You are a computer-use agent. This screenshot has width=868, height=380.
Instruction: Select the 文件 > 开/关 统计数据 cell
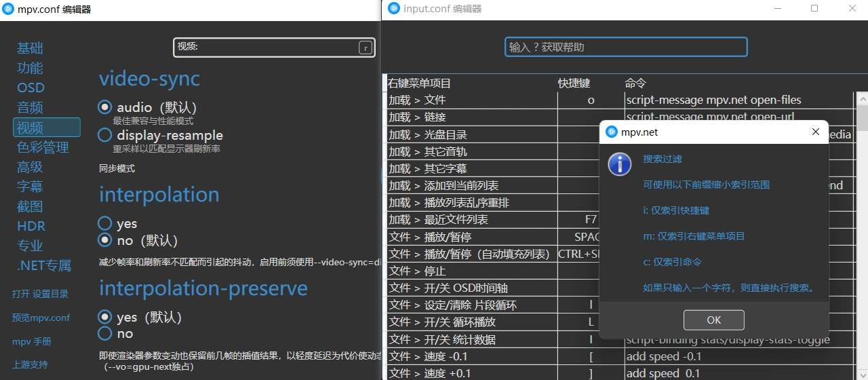472,339
